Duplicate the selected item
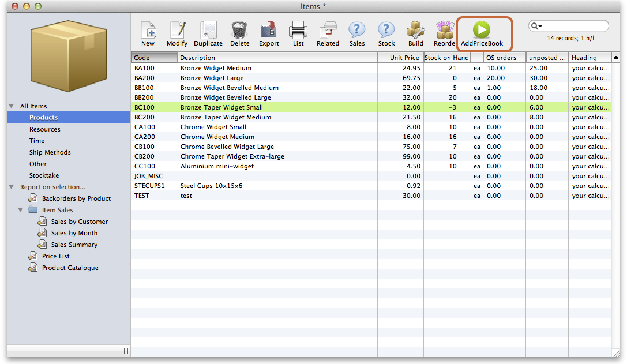Image resolution: width=627 pixels, height=364 pixels. pos(208,34)
